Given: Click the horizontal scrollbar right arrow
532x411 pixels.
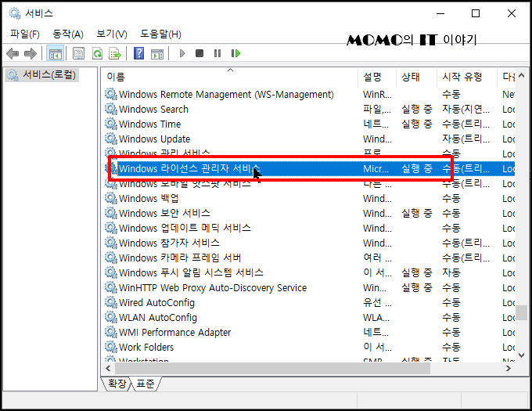Looking at the screenshot, I should point(508,368).
